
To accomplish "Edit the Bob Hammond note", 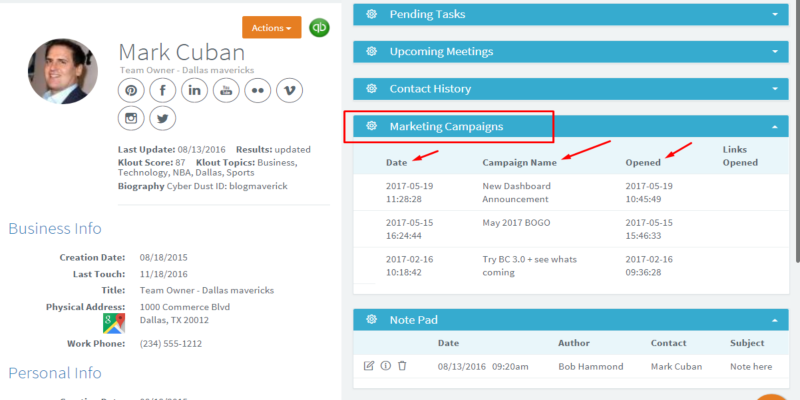I will click(368, 366).
